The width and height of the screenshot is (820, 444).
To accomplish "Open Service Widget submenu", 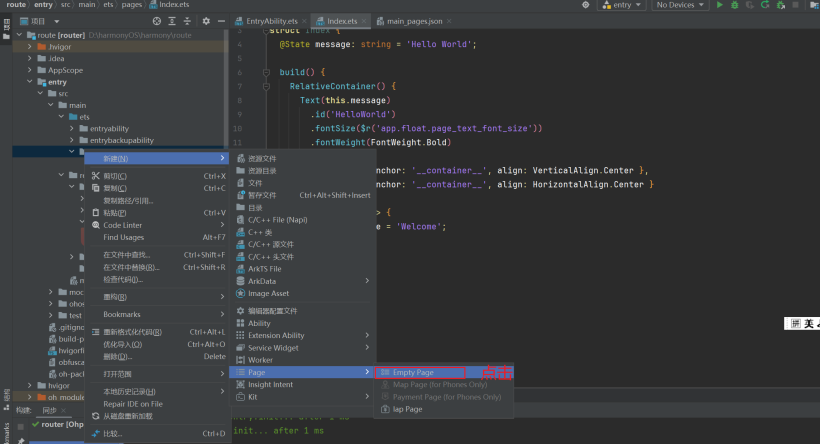I will click(x=303, y=348).
